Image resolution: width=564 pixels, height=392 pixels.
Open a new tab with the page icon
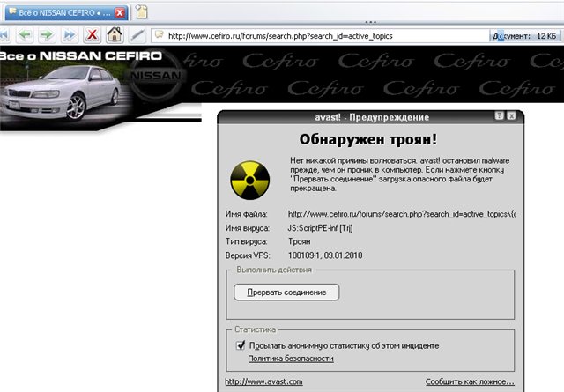(x=142, y=11)
